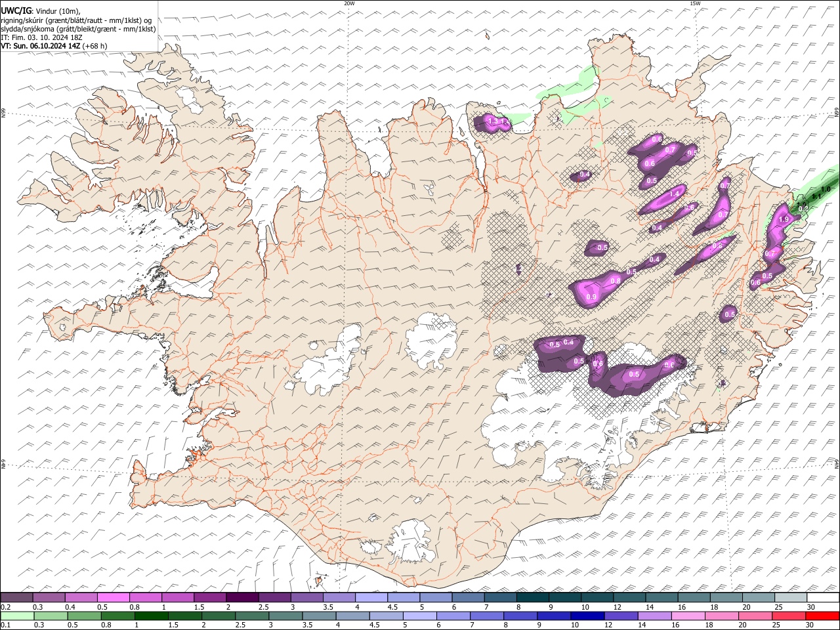This screenshot has width=840, height=630.
Task: Click the '0.2' label on the purple snow scale
Action: [x=5, y=607]
